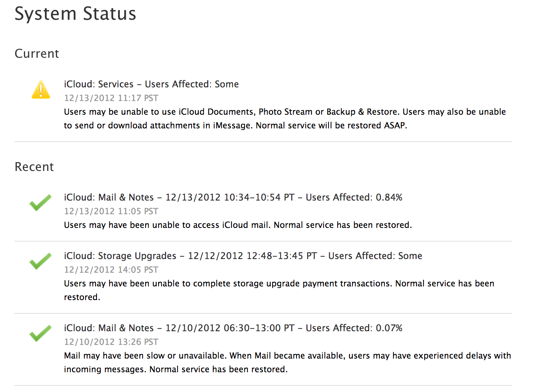This screenshot has width=533, height=392.
Task: Click the 12/13/2012 11:05 PST timestamp
Action: 111,211
